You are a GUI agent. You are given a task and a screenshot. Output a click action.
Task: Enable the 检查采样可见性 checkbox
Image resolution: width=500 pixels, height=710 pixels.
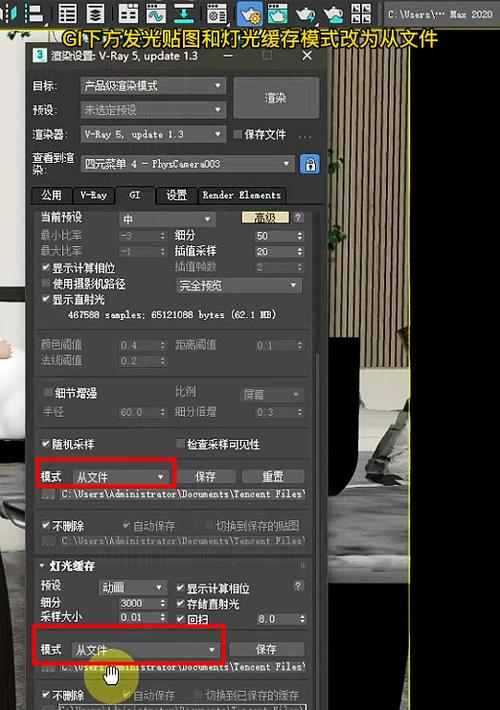pos(180,444)
